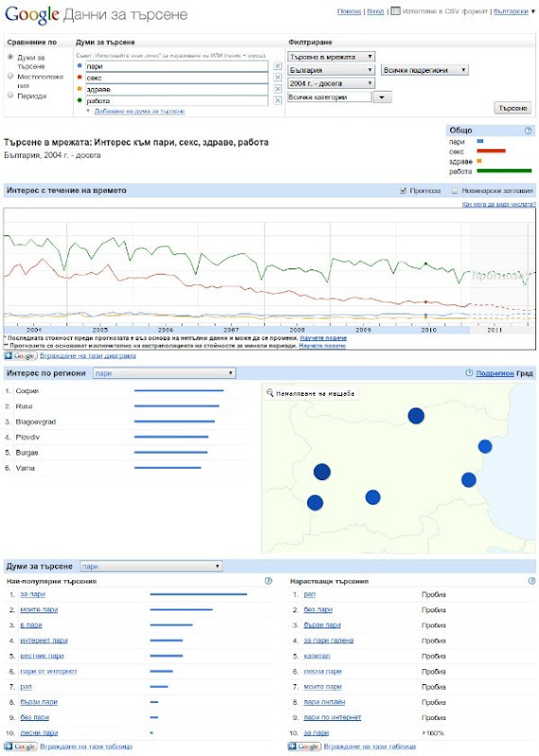
Task: Select 'Думи за търсене' comparison radio
Action: (10, 57)
